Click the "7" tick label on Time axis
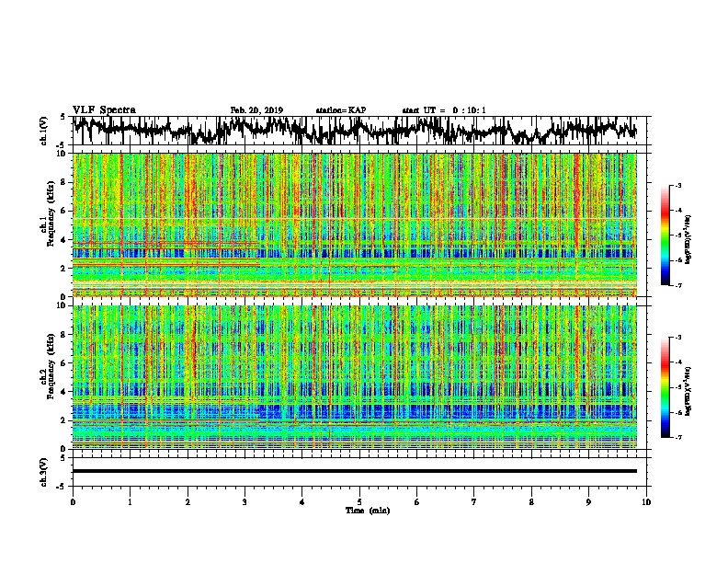Screen dimensions: 728x563 click(474, 502)
